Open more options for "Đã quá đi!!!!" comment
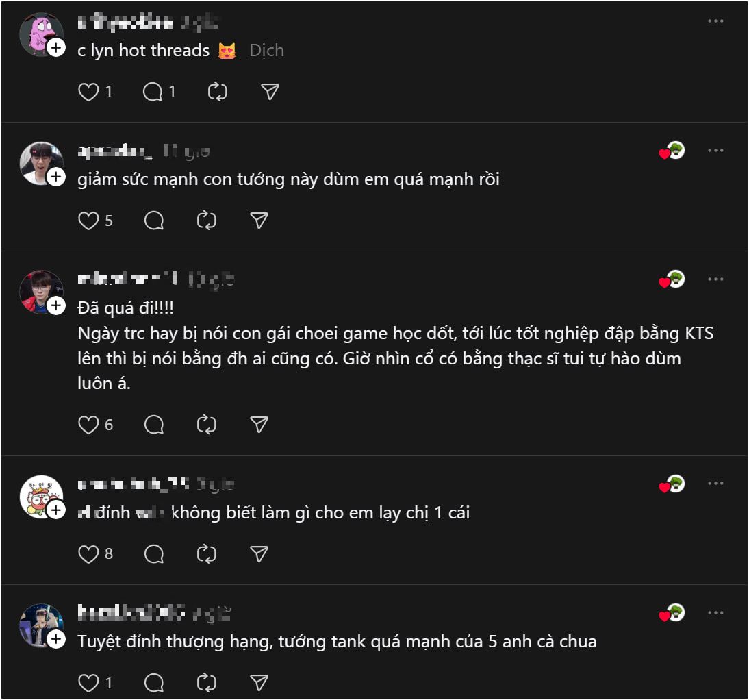This screenshot has height=700, width=749. (x=715, y=279)
